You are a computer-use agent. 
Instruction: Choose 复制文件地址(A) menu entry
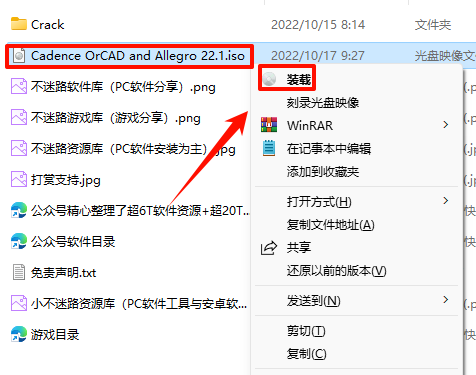point(331,225)
